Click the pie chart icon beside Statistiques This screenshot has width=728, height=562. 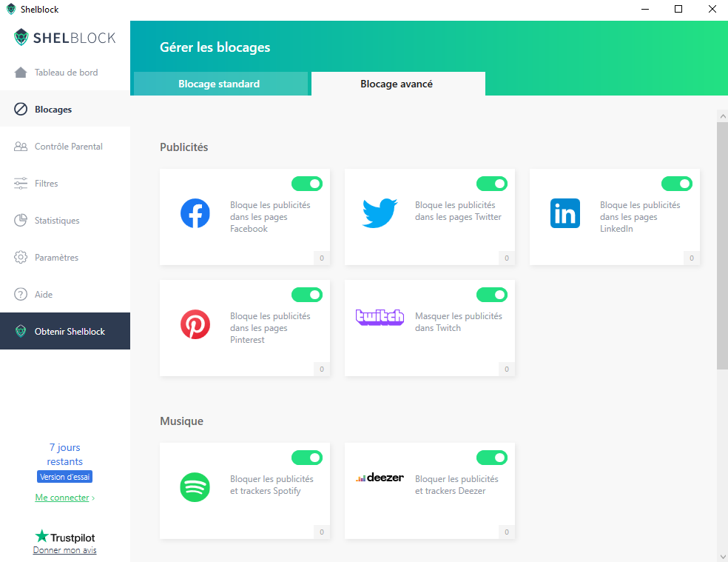21,221
